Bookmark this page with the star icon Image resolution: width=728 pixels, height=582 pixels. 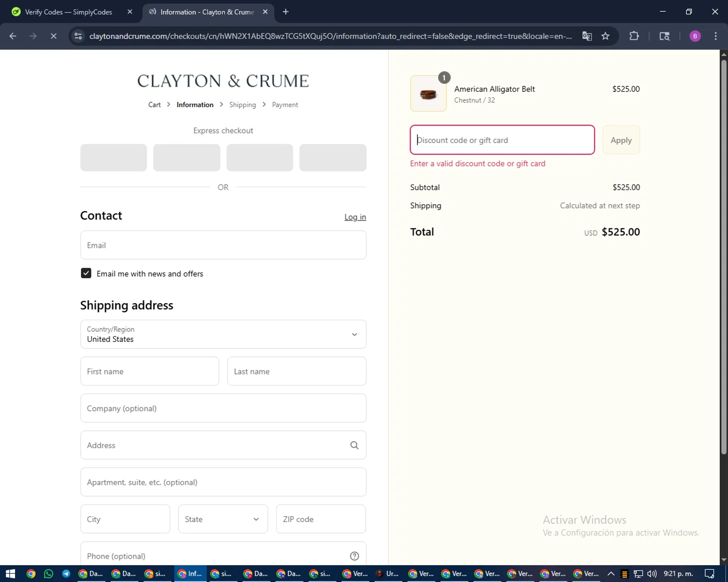coord(605,36)
